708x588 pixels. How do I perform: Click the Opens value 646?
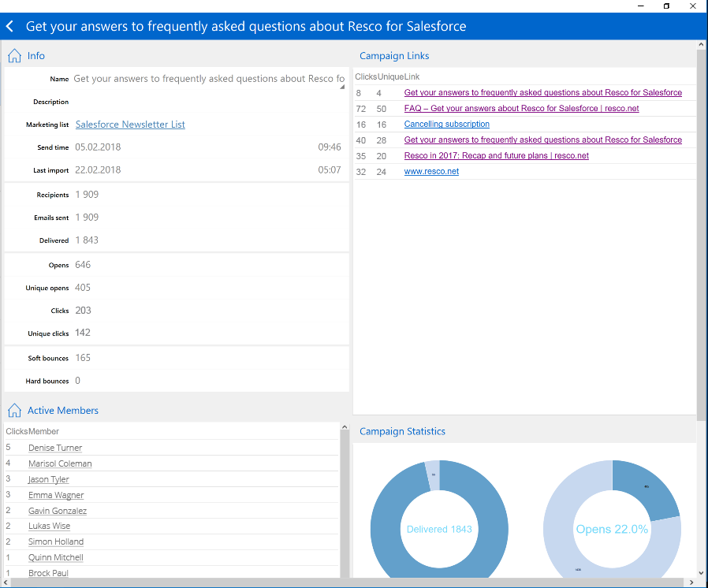pyautogui.click(x=83, y=265)
